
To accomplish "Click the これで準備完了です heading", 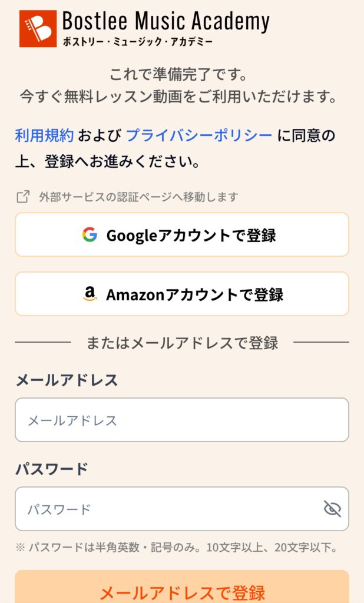I will pyautogui.click(x=178, y=75).
